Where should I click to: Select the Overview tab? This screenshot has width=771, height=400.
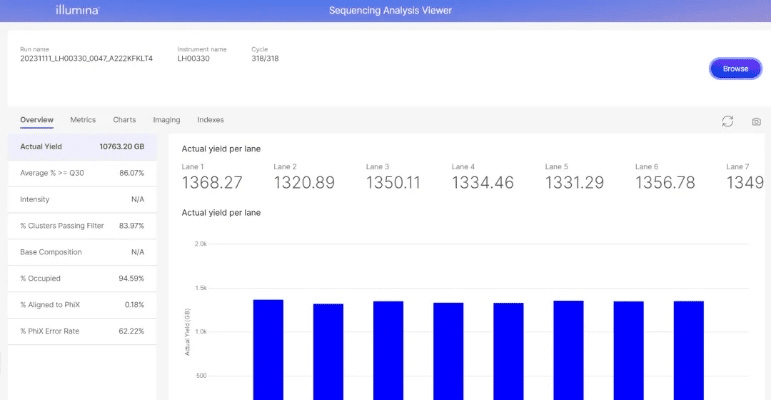(x=37, y=120)
